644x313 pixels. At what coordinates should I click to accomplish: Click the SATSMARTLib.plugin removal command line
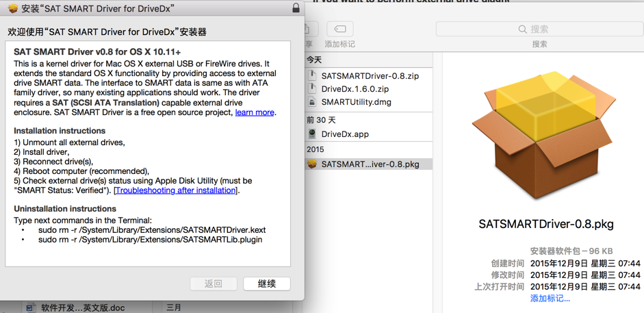coord(151,239)
